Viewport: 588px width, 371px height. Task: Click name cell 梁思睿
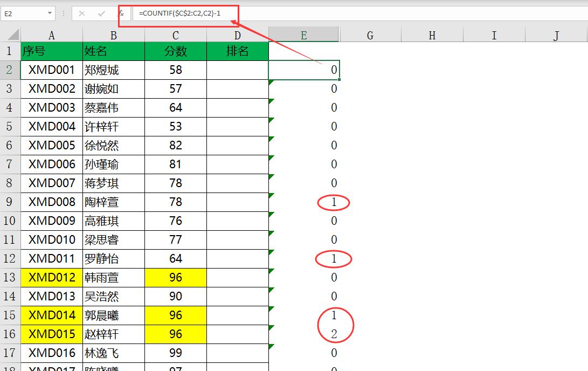(114, 239)
